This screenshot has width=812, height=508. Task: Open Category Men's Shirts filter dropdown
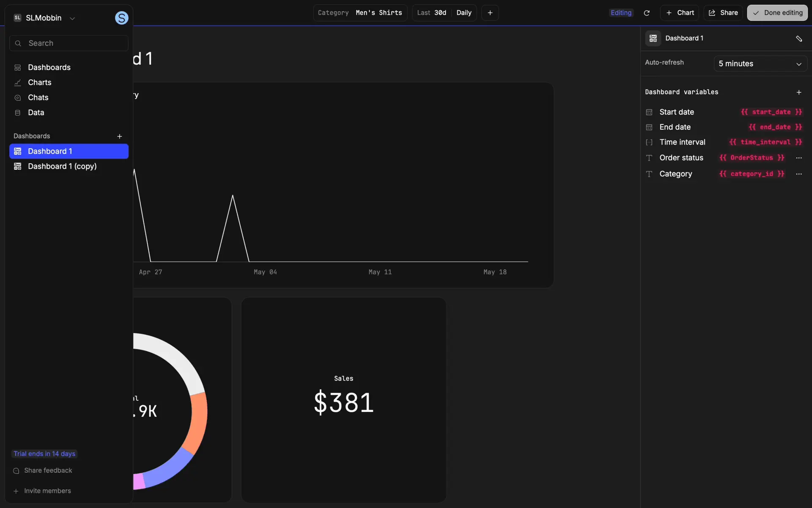coord(360,13)
